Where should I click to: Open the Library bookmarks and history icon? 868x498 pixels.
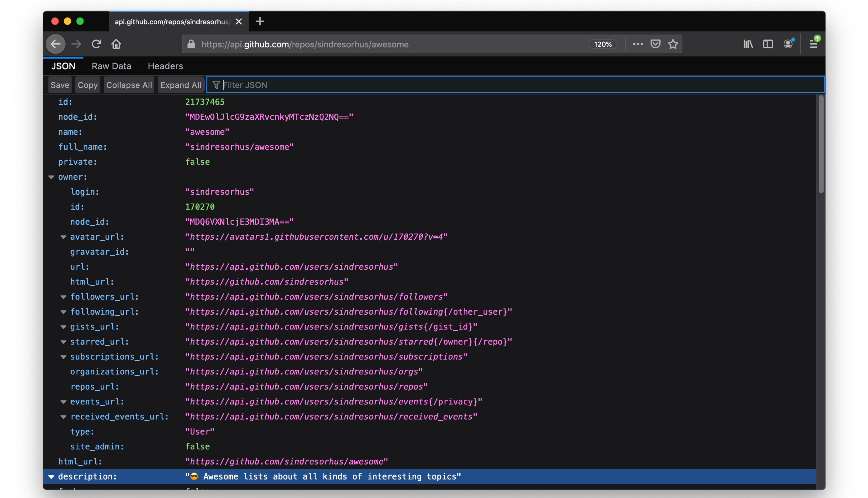[748, 44]
